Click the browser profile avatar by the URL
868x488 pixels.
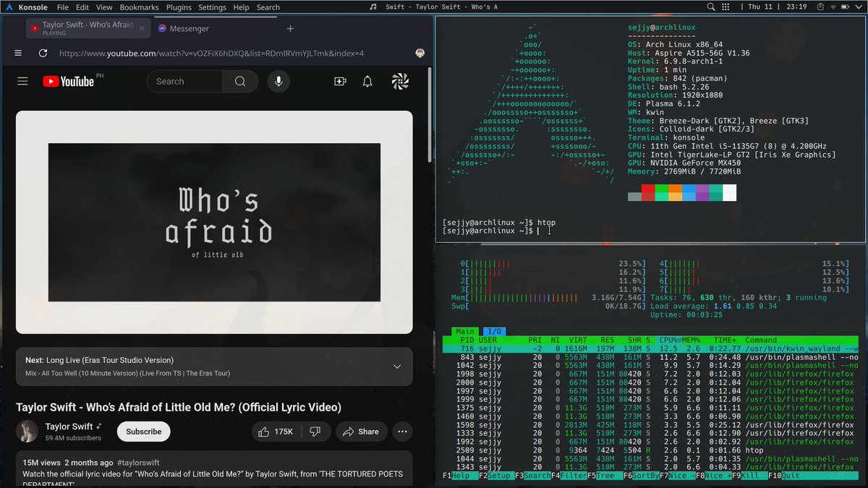(419, 53)
